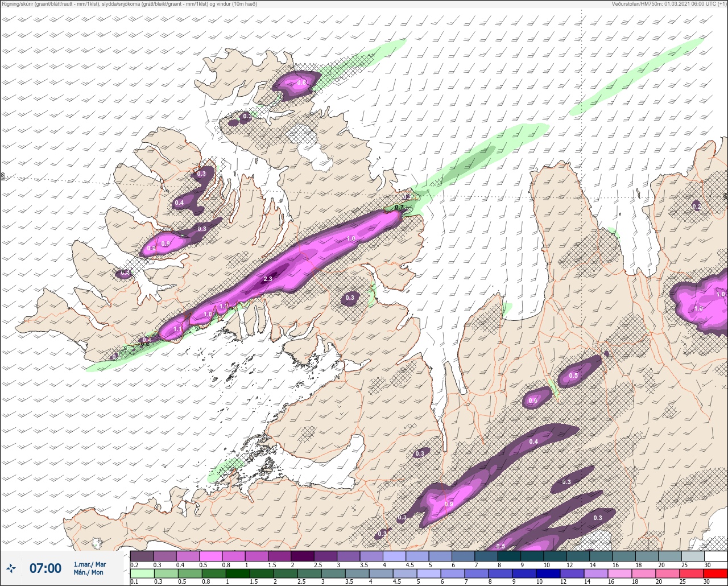Click the 07:00 forecast time label
The width and height of the screenshot is (728, 586).
click(x=45, y=568)
